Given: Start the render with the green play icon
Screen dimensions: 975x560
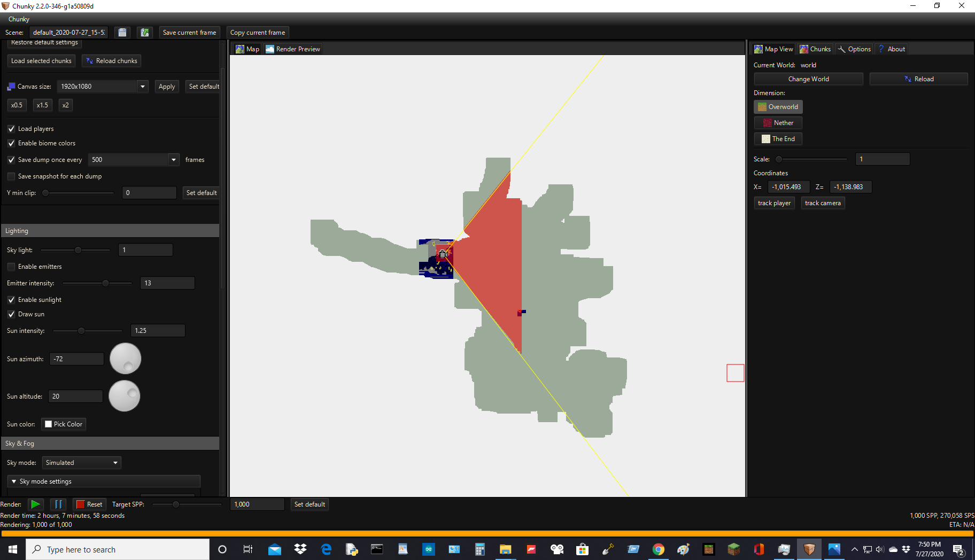Looking at the screenshot, I should (x=35, y=504).
